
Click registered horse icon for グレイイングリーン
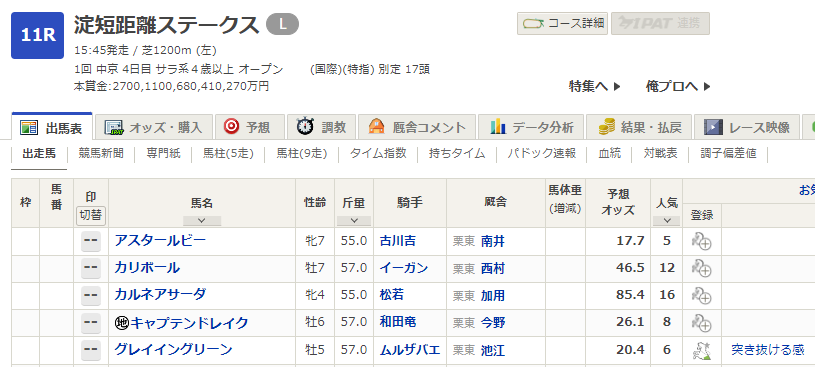702,350
